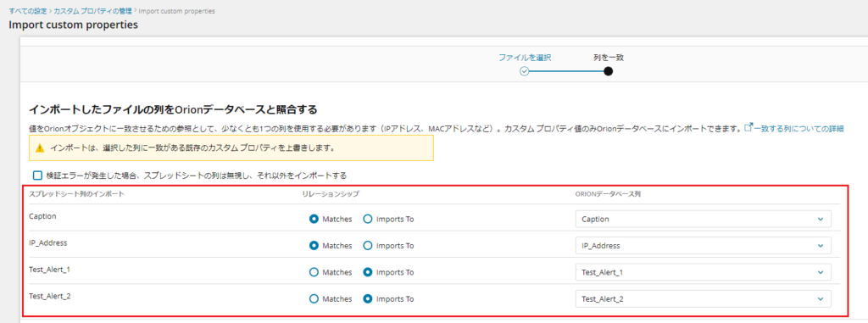Screen dimensions: 868x323
Task: Click the current step black circle marker
Action: (608, 71)
